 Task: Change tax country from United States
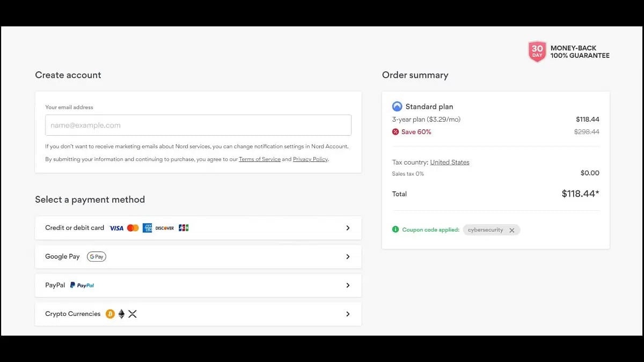(x=450, y=162)
